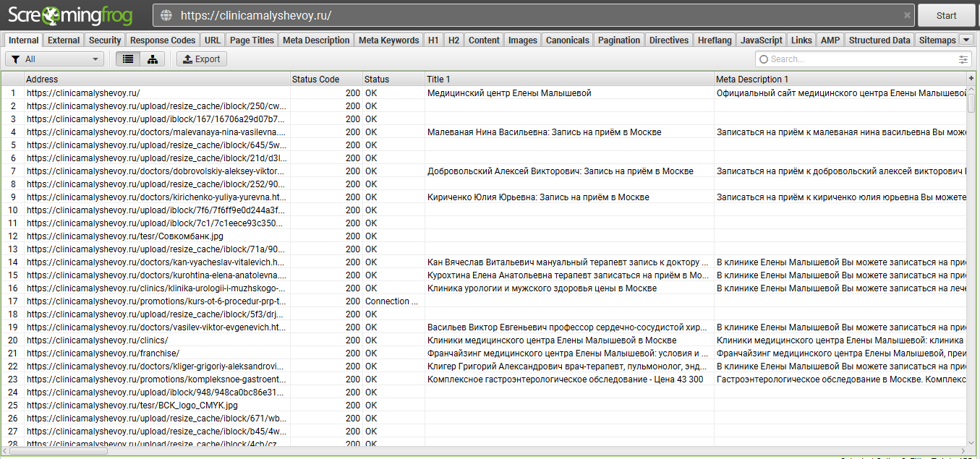The width and height of the screenshot is (980, 459).
Task: Expand the hidden tabs overflow arrow
Action: point(966,40)
